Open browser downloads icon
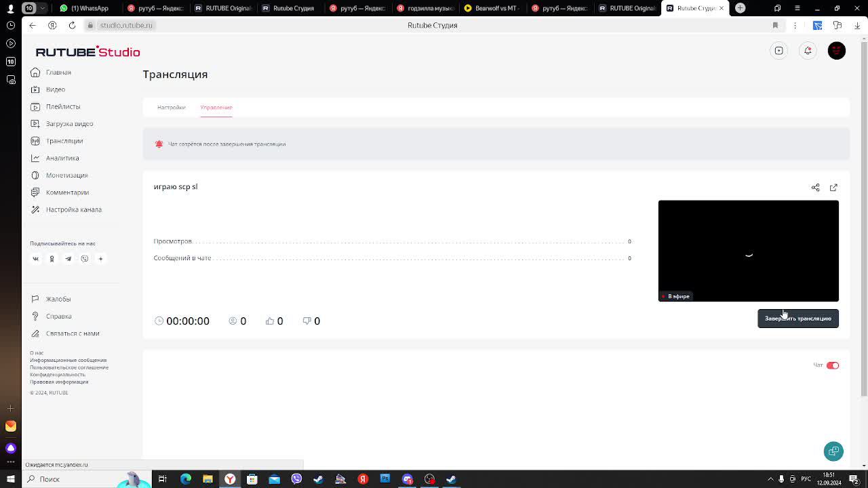The image size is (868, 488). tap(857, 25)
